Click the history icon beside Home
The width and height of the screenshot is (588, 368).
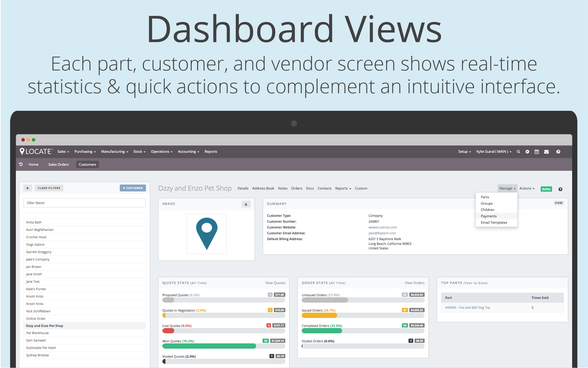pyautogui.click(x=21, y=164)
